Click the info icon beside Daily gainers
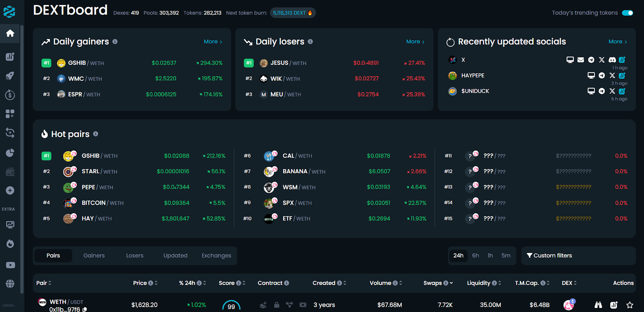This screenshot has height=312, width=644. pos(115,41)
